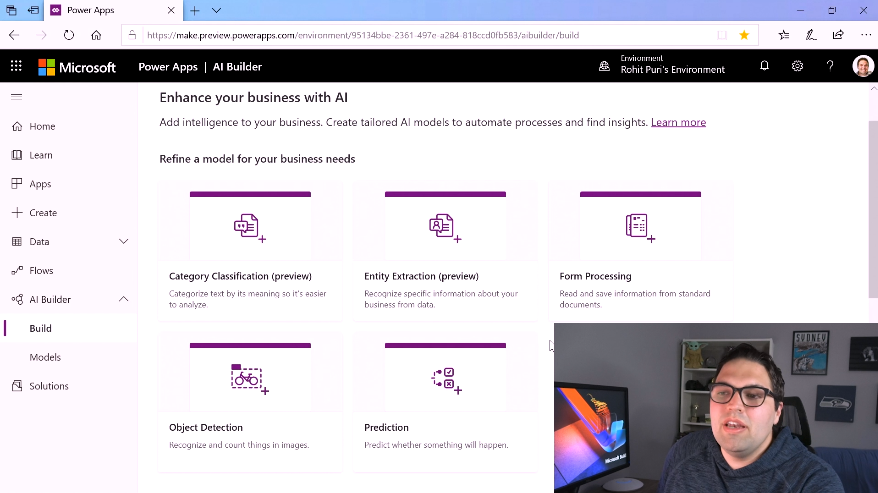
Task: Click the set tabs aside icon
Action: pos(34,10)
